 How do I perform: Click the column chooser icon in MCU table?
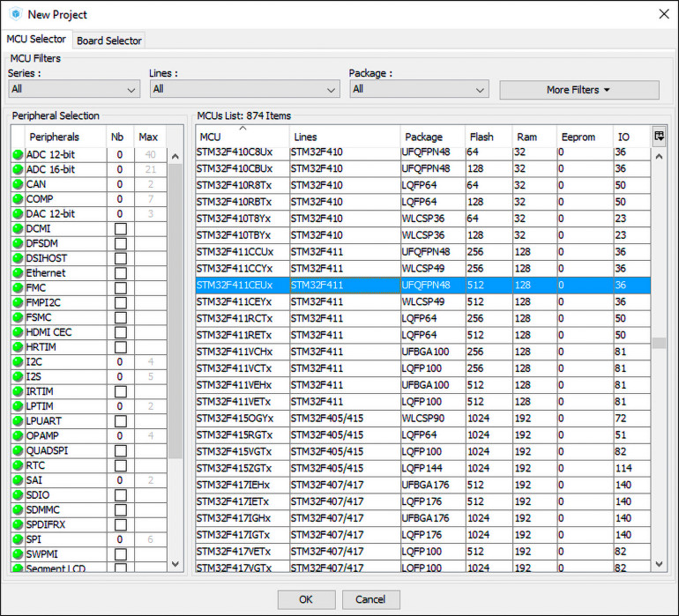pyautogui.click(x=659, y=136)
